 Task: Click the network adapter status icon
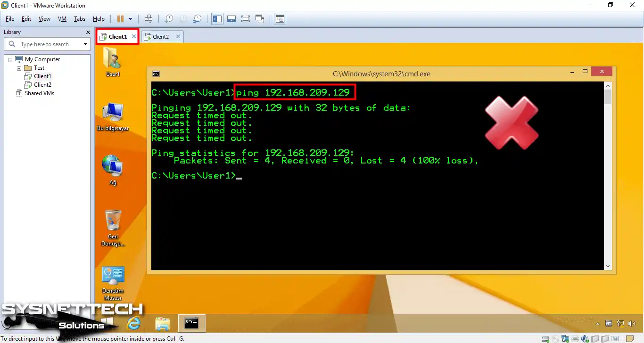coord(565,338)
